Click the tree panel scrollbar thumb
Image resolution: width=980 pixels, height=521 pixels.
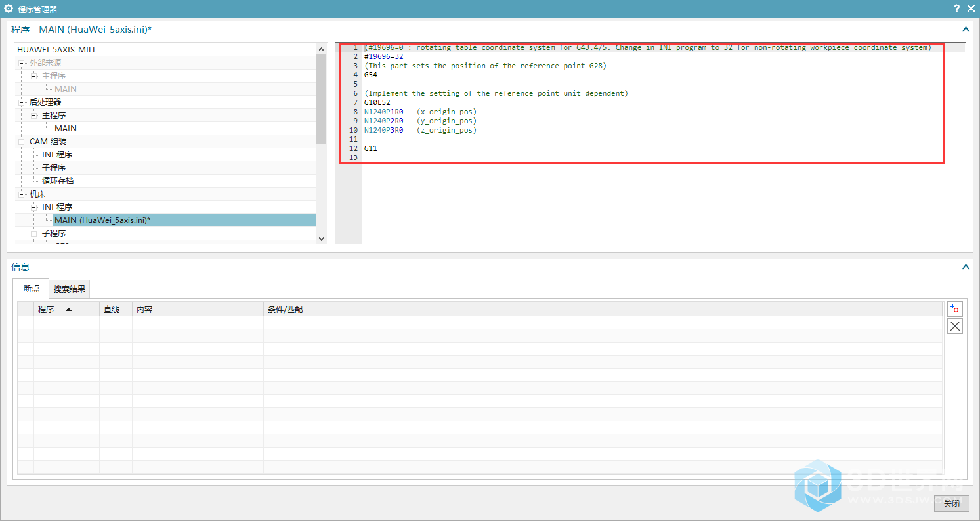coord(321,98)
